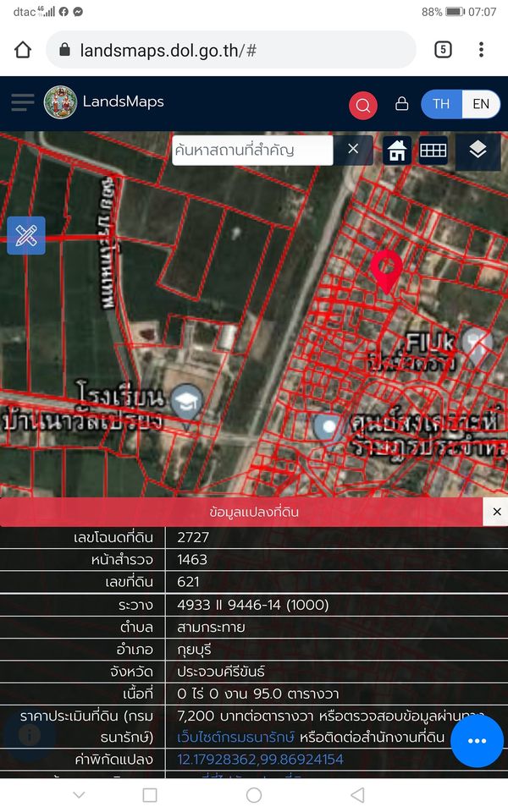Tap the Android recent apps square button
This screenshot has width=508, height=812.
coord(150,795)
